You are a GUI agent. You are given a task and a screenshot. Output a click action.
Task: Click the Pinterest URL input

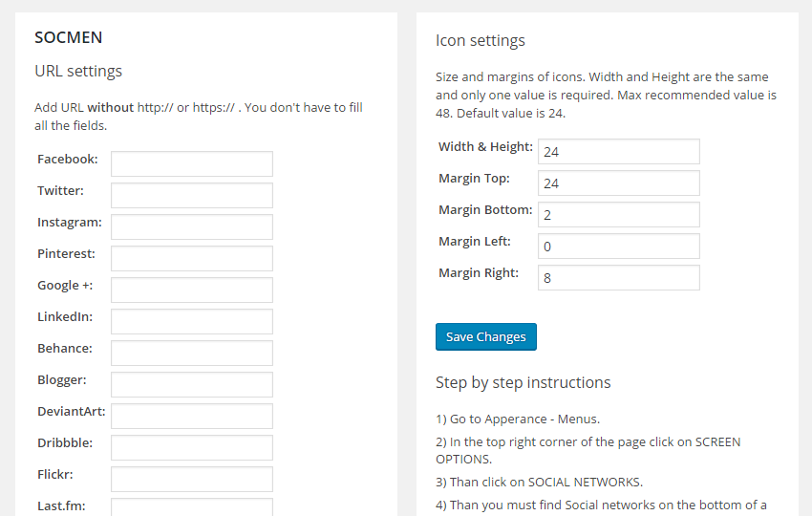point(192,259)
